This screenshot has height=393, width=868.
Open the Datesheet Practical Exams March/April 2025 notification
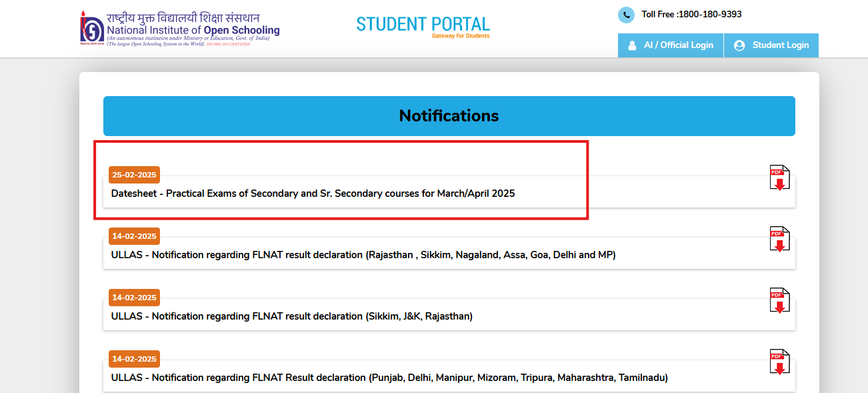pyautogui.click(x=313, y=193)
